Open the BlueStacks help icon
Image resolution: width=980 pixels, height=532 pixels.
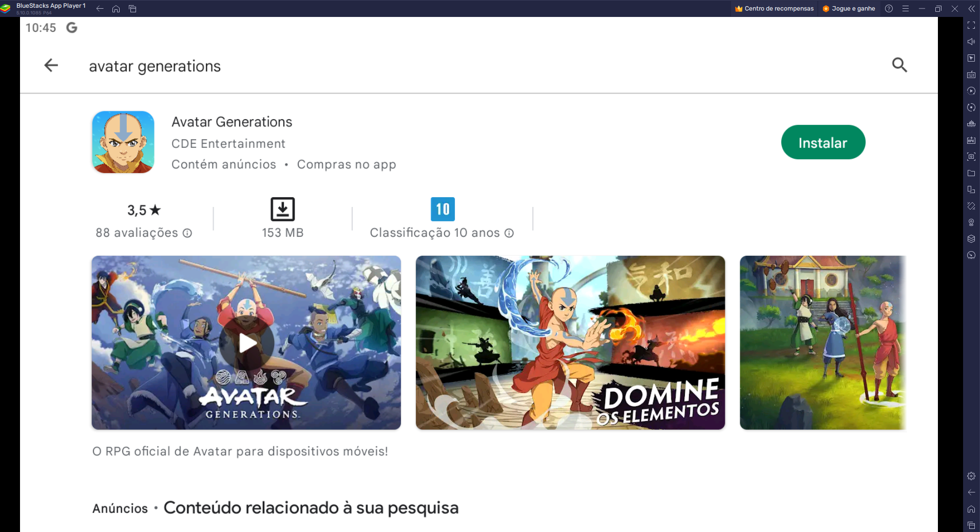[x=889, y=9]
